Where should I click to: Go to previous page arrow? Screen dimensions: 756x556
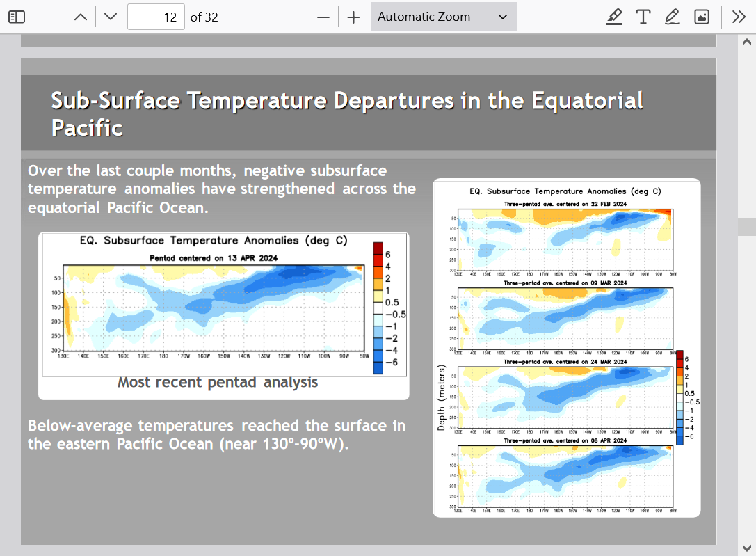[x=81, y=17]
